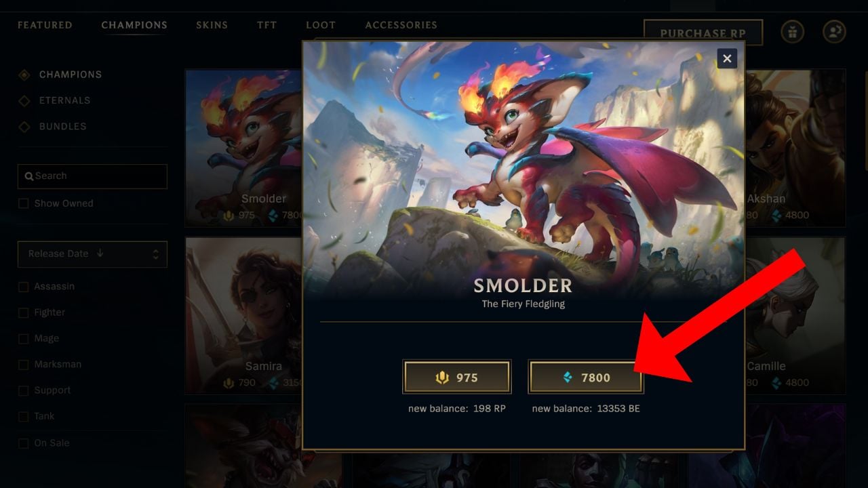The width and height of the screenshot is (868, 488).
Task: Buy Smolder for 975 RP
Action: 457,377
